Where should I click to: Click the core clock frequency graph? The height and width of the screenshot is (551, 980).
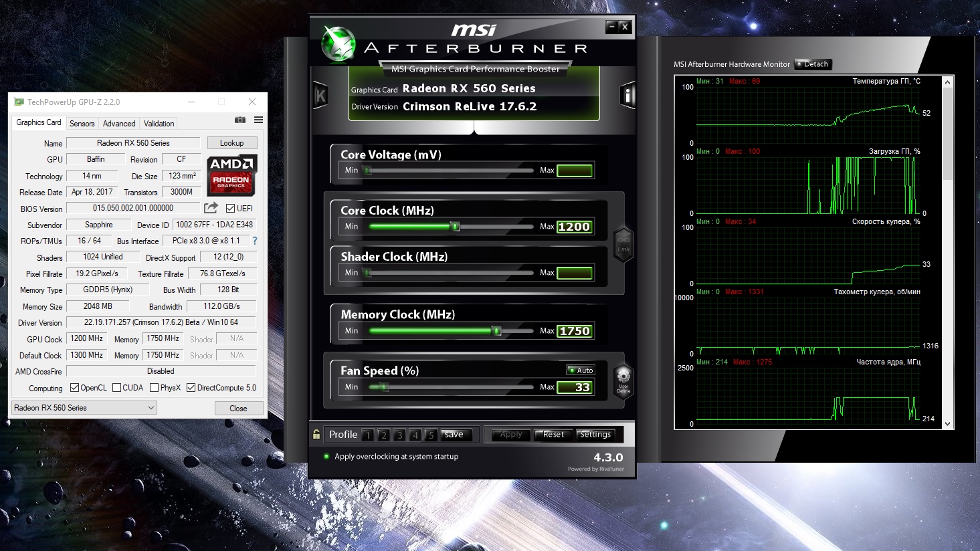click(x=808, y=395)
